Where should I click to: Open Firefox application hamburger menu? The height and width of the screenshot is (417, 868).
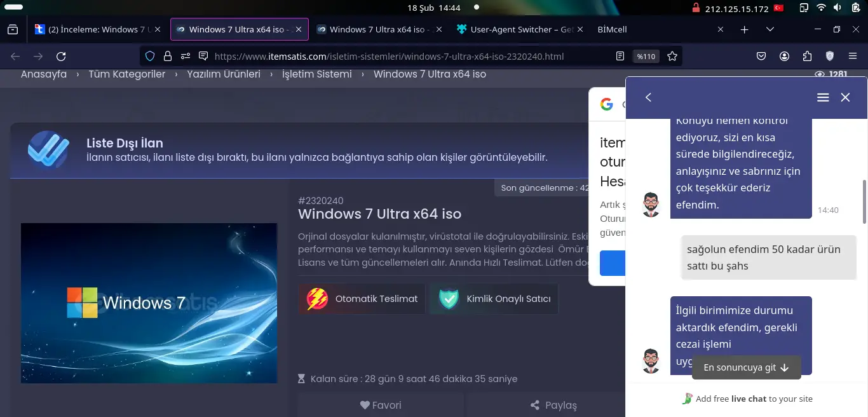tap(852, 56)
